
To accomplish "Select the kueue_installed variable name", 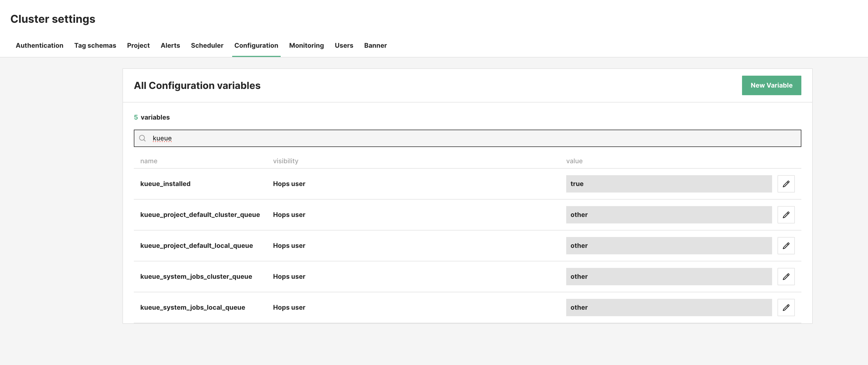I will coord(166,184).
